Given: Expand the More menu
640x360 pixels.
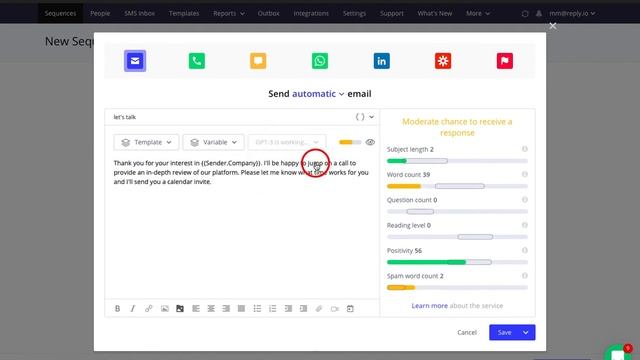Looking at the screenshot, I should tap(478, 13).
